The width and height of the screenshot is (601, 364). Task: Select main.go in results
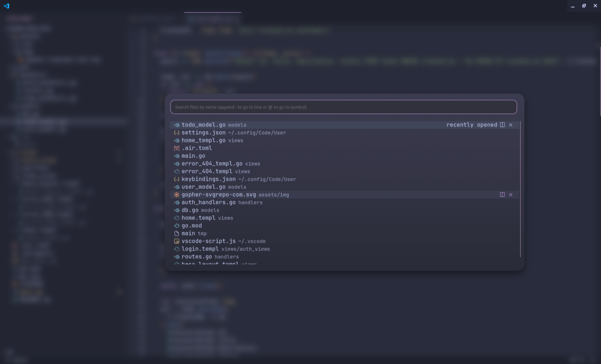pyautogui.click(x=344, y=156)
